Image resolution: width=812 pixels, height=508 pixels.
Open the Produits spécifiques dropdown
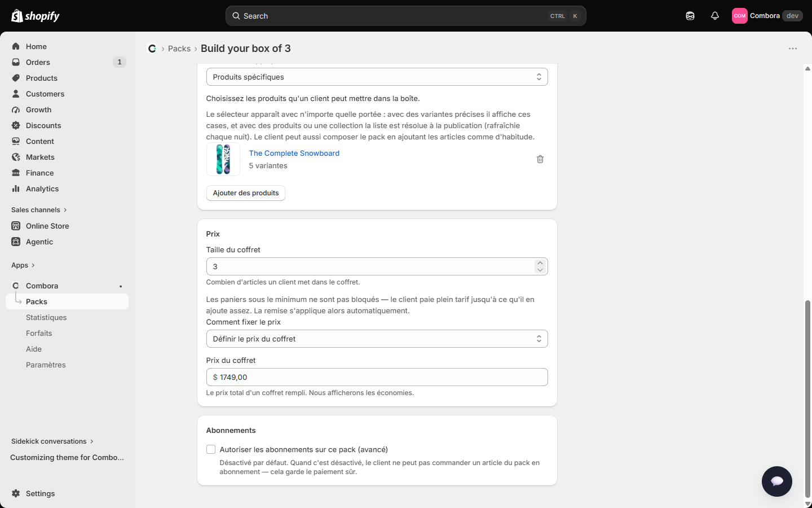pos(377,77)
